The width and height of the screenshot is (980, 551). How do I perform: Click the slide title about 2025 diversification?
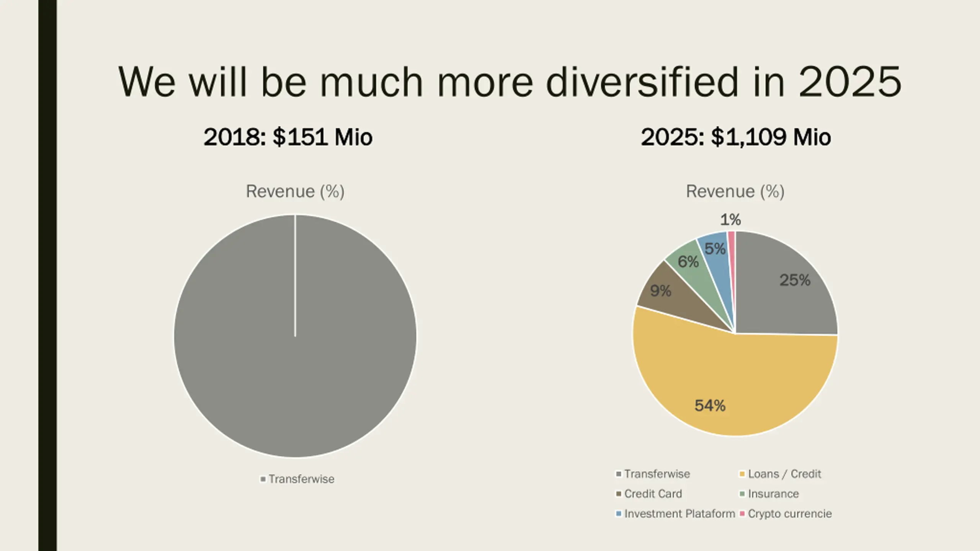510,82
